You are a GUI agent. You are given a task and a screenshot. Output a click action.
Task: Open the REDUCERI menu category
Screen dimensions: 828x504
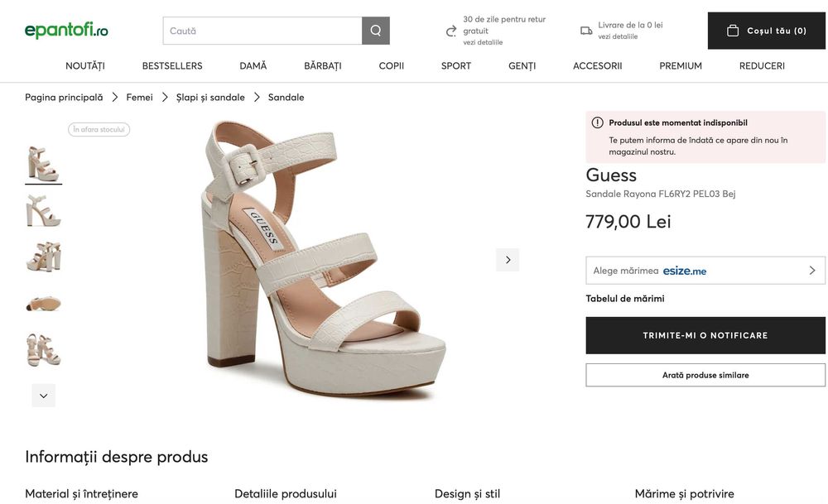click(x=762, y=66)
